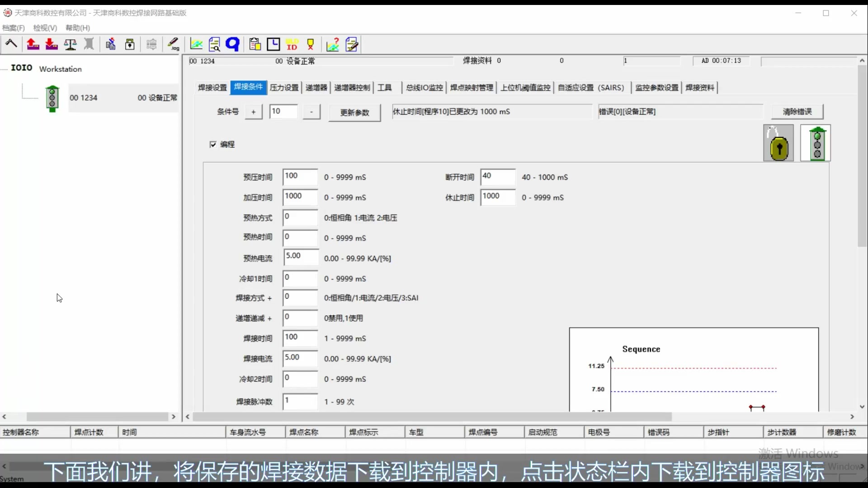Click the hammer tool icon in toolbar

tap(11, 44)
